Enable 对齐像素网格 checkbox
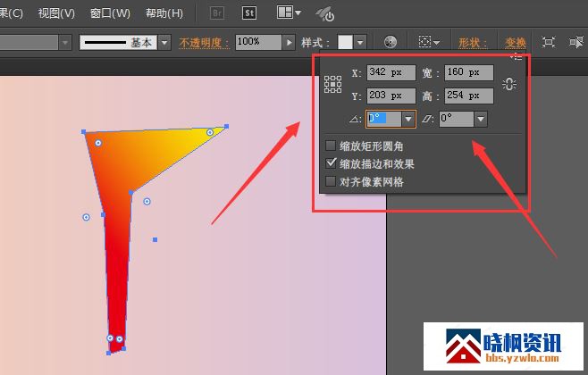The width and height of the screenshot is (588, 375). pyautogui.click(x=332, y=181)
